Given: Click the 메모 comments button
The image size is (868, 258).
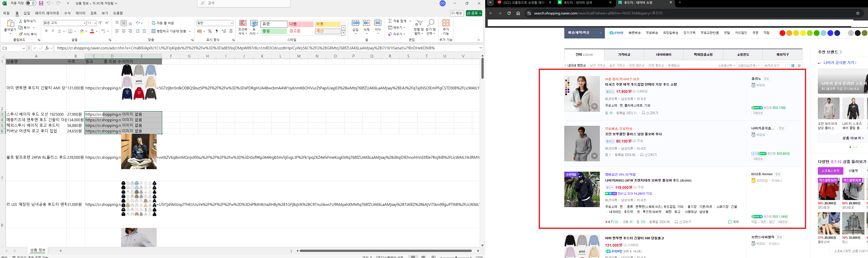Looking at the screenshot, I should pos(457,13).
